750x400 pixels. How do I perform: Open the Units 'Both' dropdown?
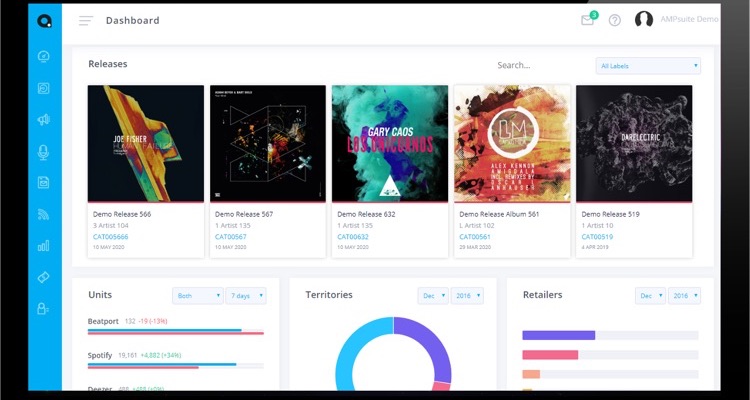tap(198, 296)
